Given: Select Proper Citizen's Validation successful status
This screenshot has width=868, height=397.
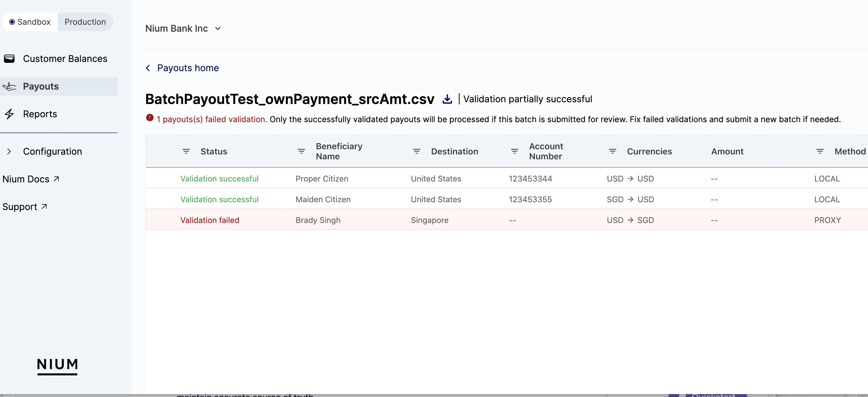Looking at the screenshot, I should [x=219, y=179].
